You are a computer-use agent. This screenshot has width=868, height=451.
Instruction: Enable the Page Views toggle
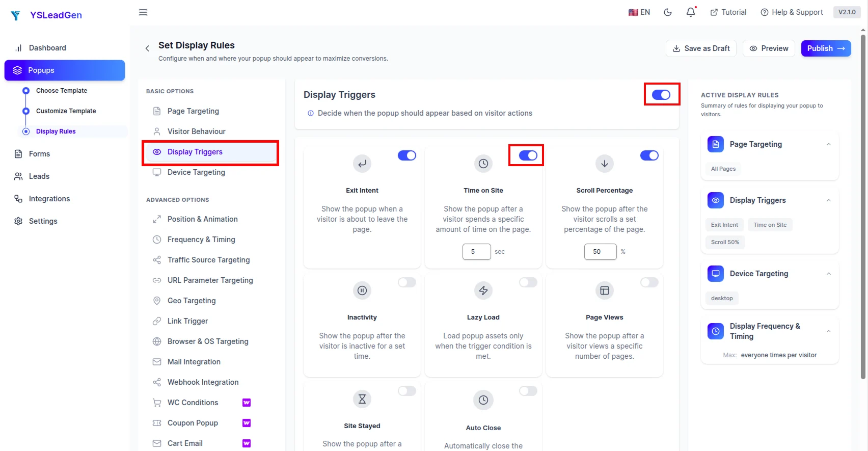[x=649, y=282]
